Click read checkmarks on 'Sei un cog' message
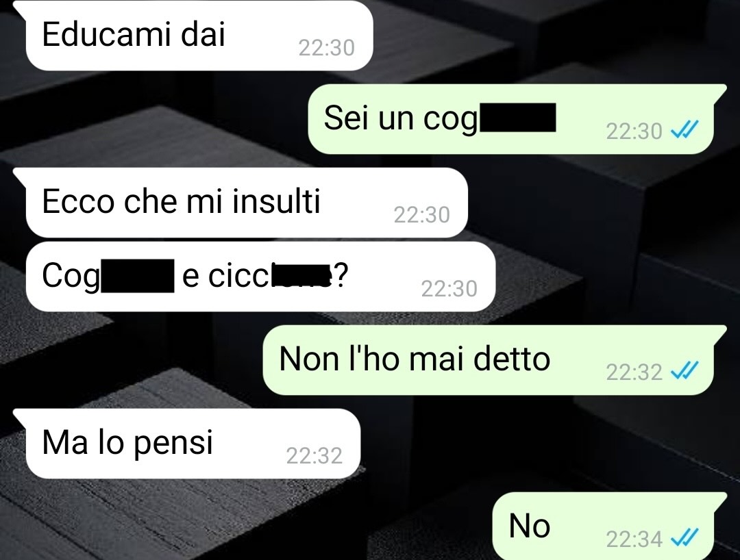 click(684, 129)
